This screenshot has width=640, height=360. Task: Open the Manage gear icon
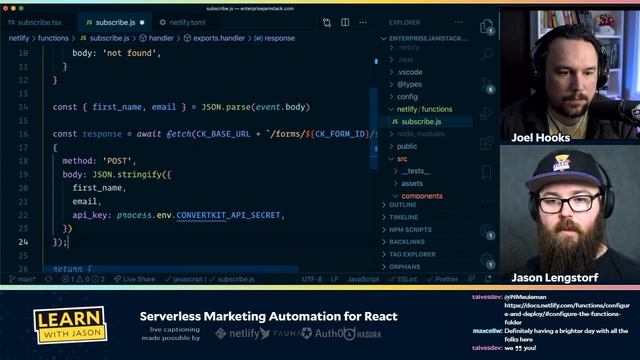click(x=487, y=260)
